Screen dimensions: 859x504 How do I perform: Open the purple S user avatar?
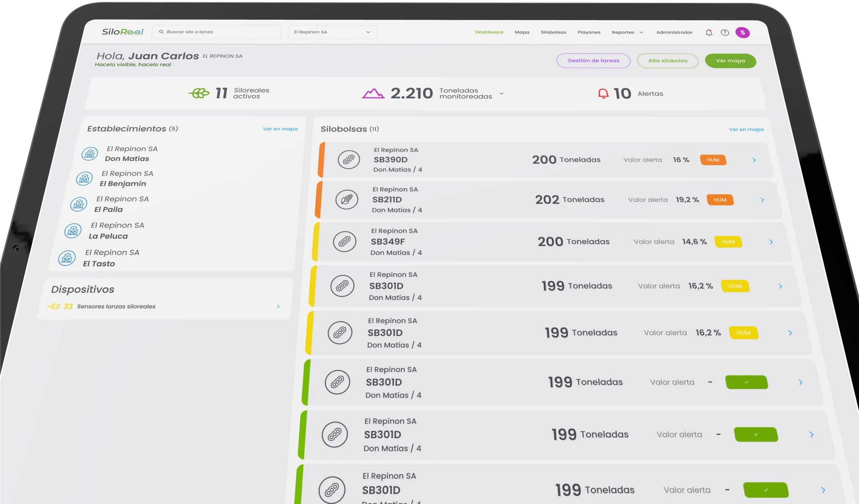(742, 32)
